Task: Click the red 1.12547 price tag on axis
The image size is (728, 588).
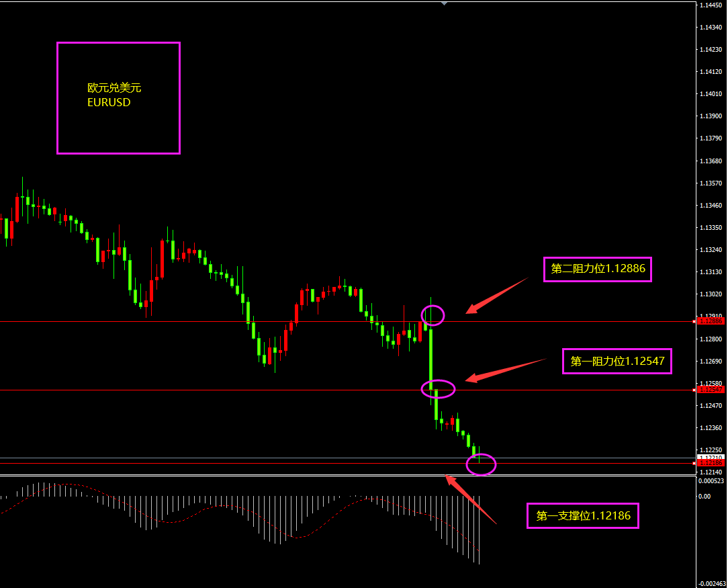Action: (711, 390)
